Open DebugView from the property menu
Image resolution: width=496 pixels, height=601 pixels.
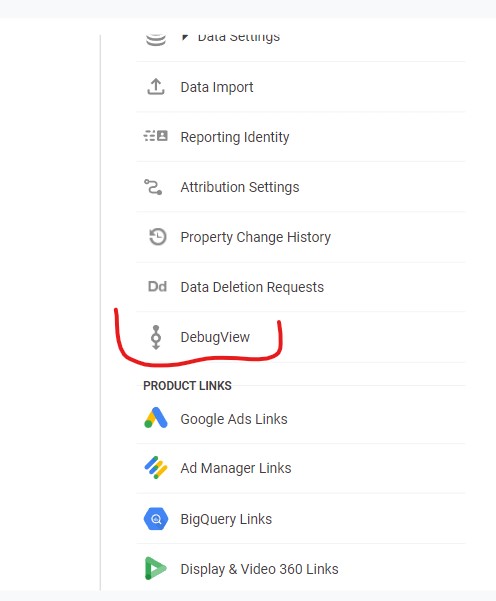point(301,337)
